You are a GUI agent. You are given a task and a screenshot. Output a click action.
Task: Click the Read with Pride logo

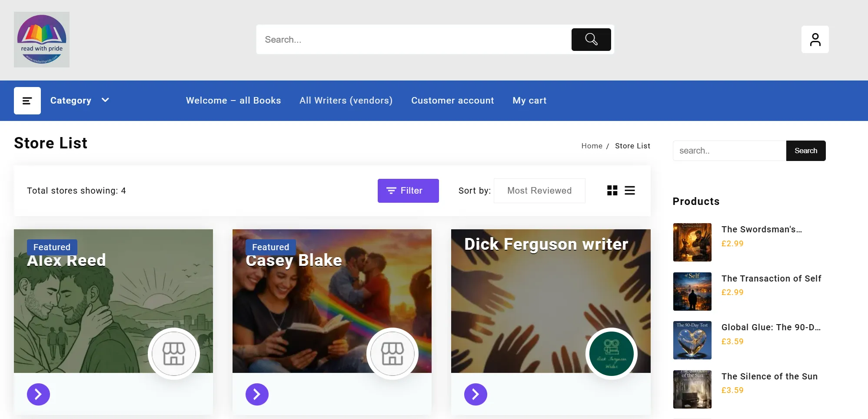tap(42, 40)
